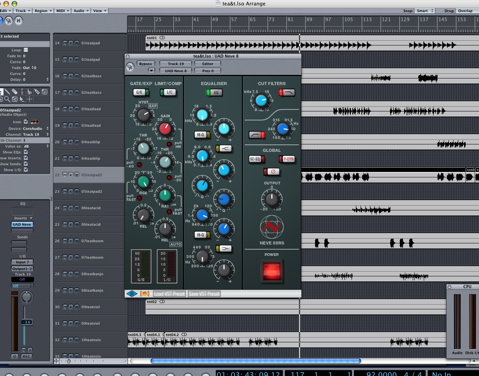Viewport: 479px width, 376px height.
Task: Click the H hide button in toolbar
Action: 19,21
